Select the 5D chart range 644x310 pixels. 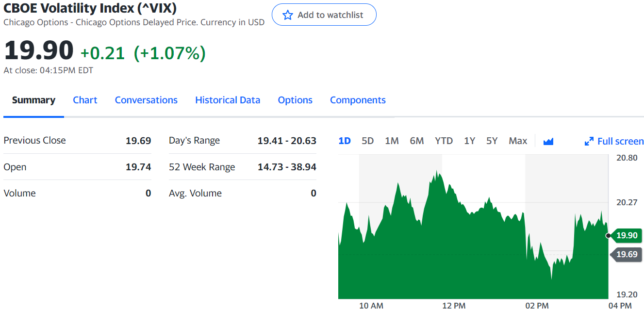tap(368, 141)
